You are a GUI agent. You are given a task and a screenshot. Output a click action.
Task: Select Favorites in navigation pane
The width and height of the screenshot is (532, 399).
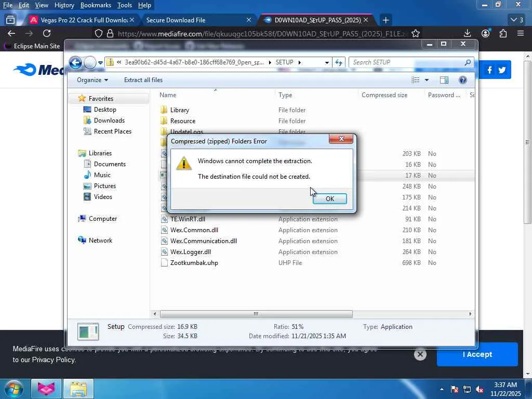pos(101,98)
